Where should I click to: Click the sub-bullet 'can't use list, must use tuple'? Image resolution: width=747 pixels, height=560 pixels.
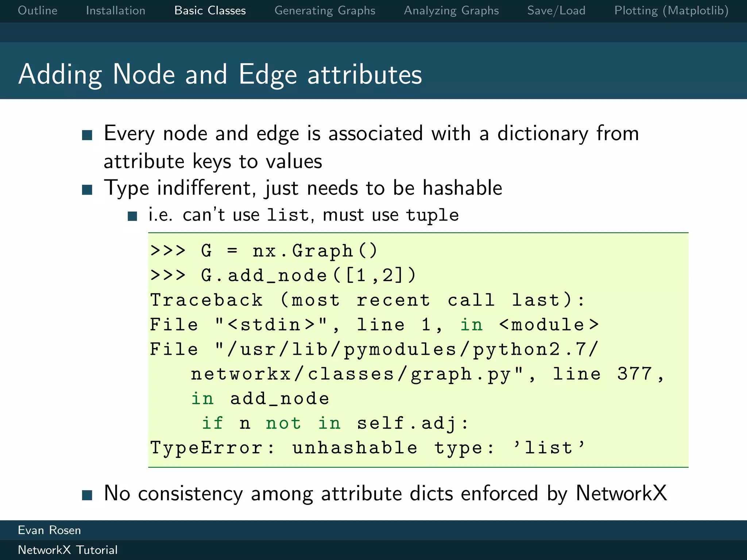[x=303, y=215]
